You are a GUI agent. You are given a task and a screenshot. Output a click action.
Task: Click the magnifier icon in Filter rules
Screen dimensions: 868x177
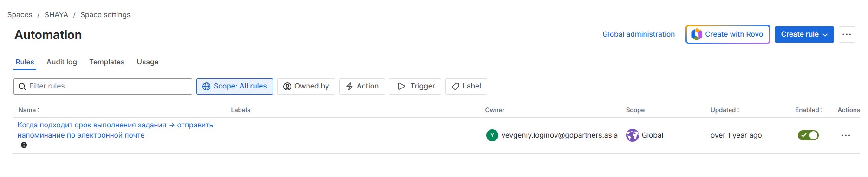[x=22, y=87]
